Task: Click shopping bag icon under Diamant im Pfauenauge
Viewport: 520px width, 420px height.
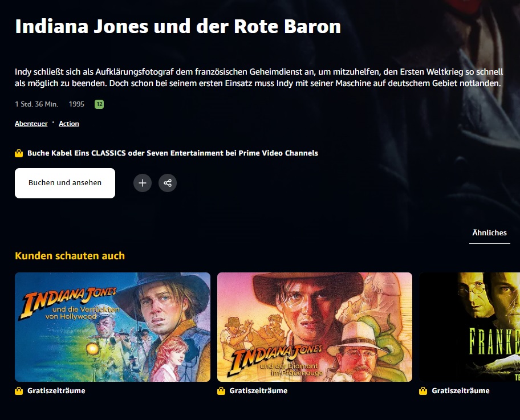Action: pos(221,391)
